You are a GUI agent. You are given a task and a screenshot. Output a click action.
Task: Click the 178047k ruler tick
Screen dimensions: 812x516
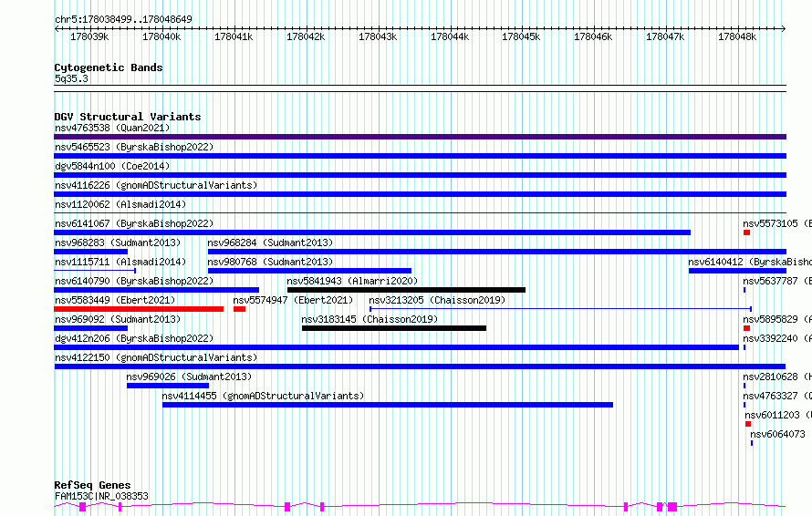665,36
